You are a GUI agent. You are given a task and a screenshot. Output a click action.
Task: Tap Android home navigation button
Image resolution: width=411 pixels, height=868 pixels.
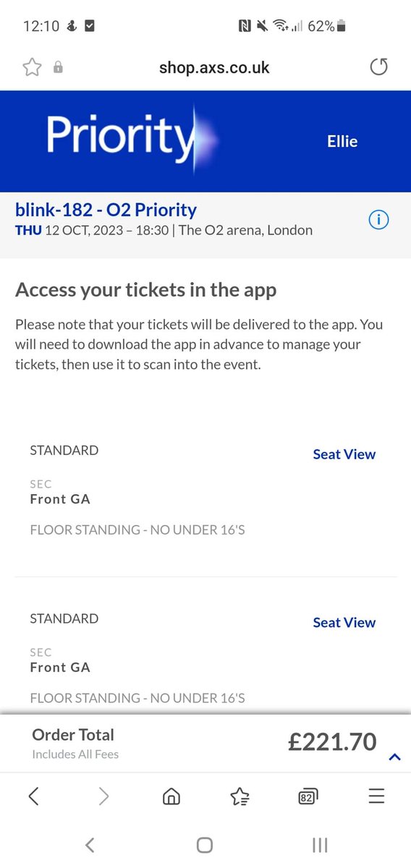click(x=205, y=844)
